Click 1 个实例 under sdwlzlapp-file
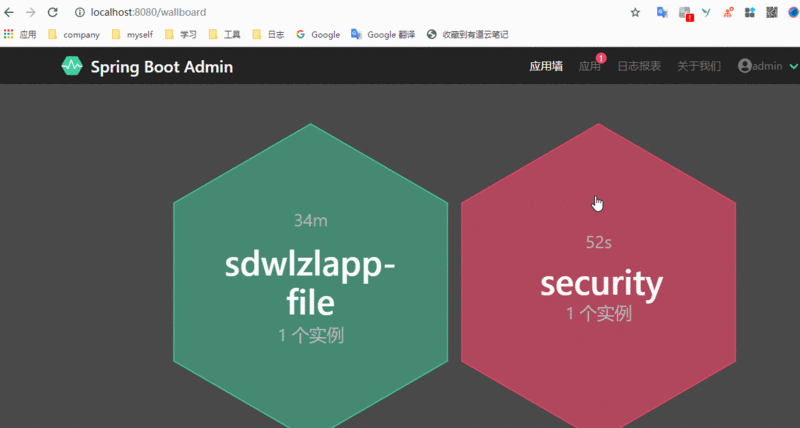The image size is (800, 428). click(311, 336)
